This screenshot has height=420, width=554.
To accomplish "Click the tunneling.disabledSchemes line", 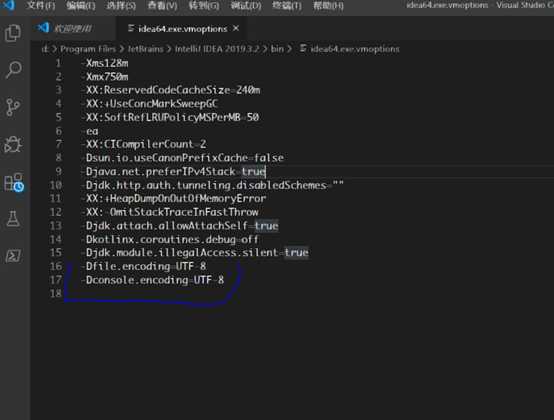I will (x=212, y=185).
